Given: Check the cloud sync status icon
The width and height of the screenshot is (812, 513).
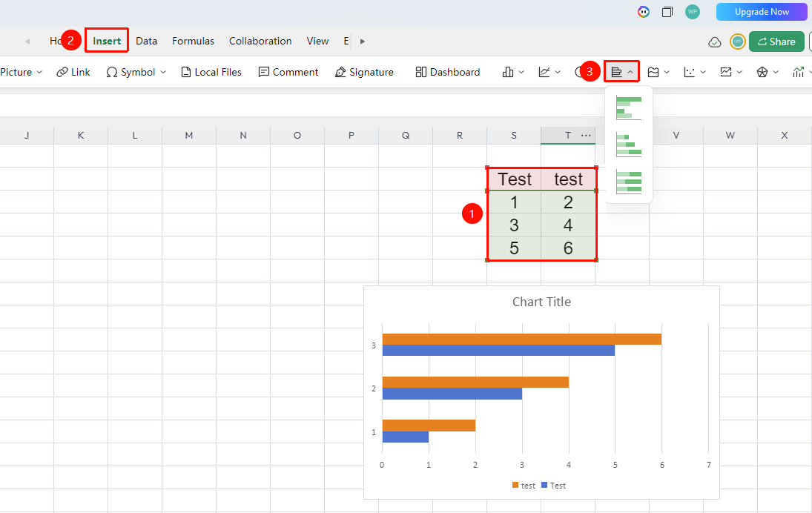Looking at the screenshot, I should 715,42.
